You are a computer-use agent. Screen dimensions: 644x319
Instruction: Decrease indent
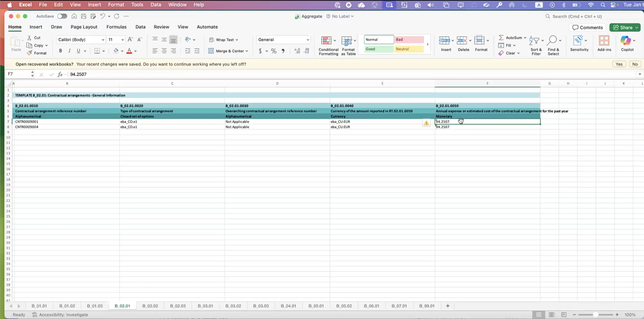coord(187,51)
